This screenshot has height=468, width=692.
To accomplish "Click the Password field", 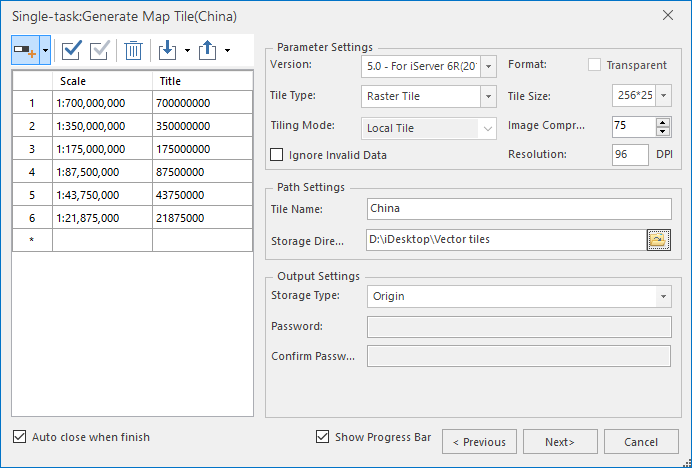I will pyautogui.click(x=519, y=327).
